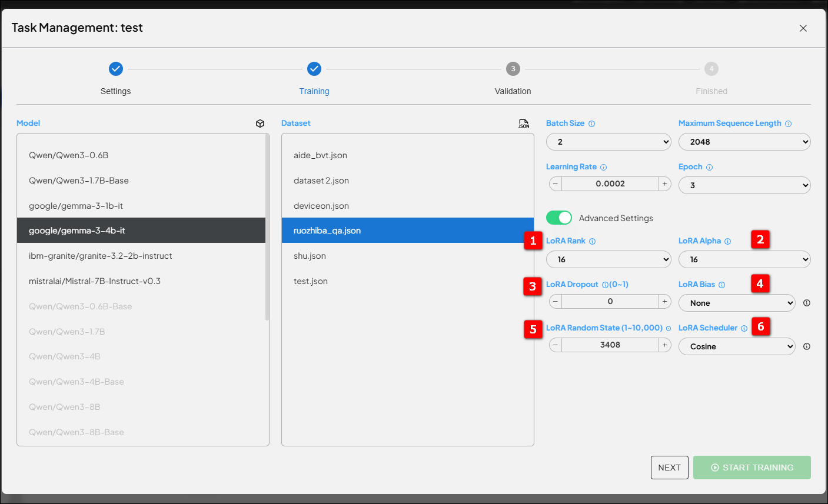This screenshot has height=504, width=828.
Task: Expand the LoRA Scheduler Cosine dropdown
Action: (x=737, y=346)
